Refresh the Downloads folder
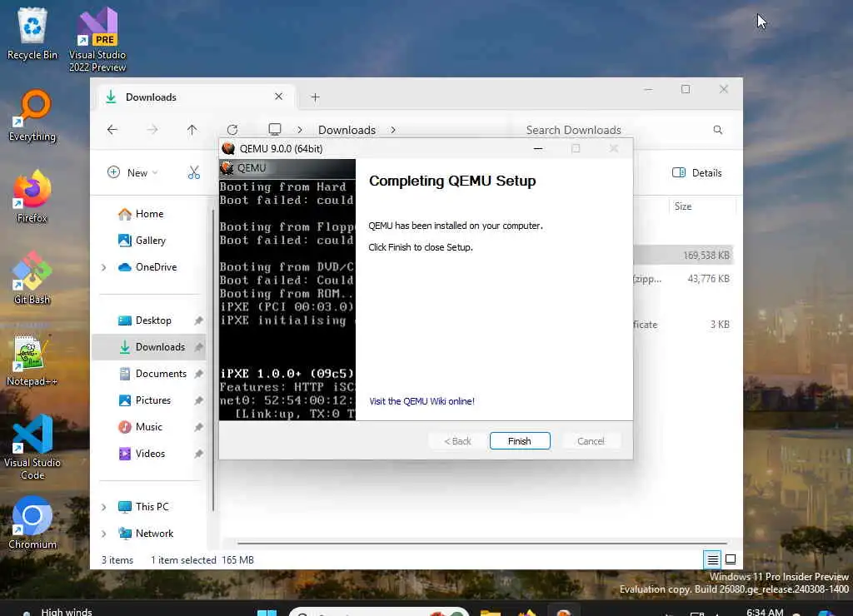This screenshot has width=853, height=616. (x=232, y=129)
